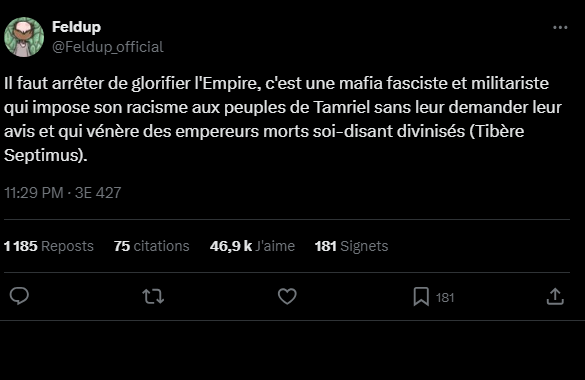The width and height of the screenshot is (585, 380).
Task: Click the repost arrows icon
Action: click(153, 296)
